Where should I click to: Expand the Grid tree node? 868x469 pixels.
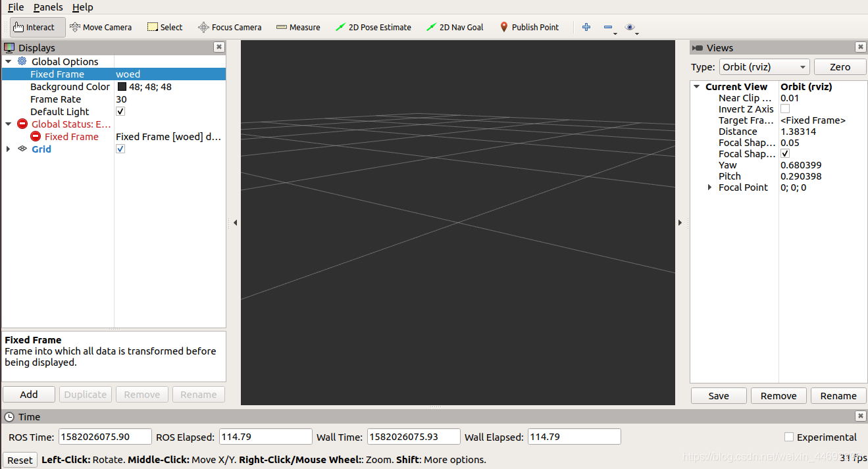9,149
